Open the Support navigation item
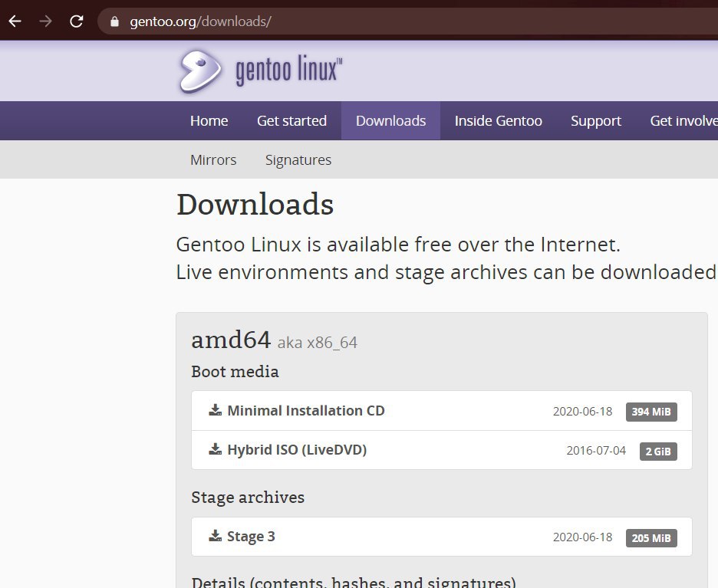 (596, 121)
